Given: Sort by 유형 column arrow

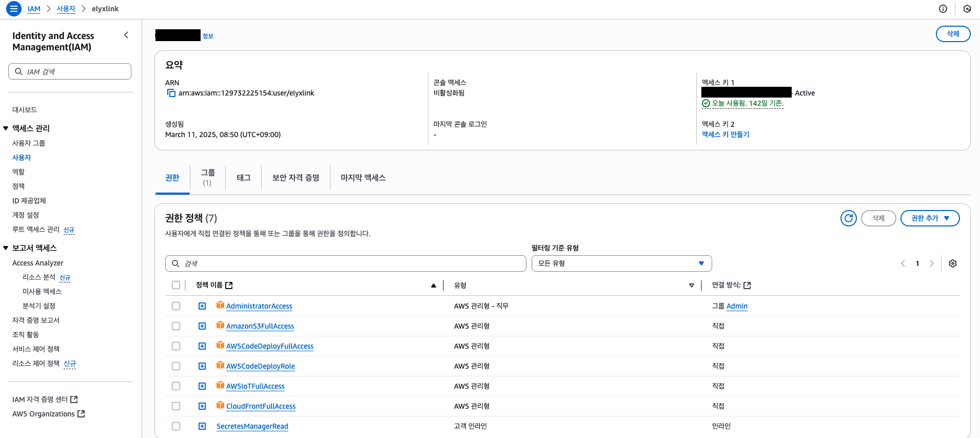Looking at the screenshot, I should (692, 285).
